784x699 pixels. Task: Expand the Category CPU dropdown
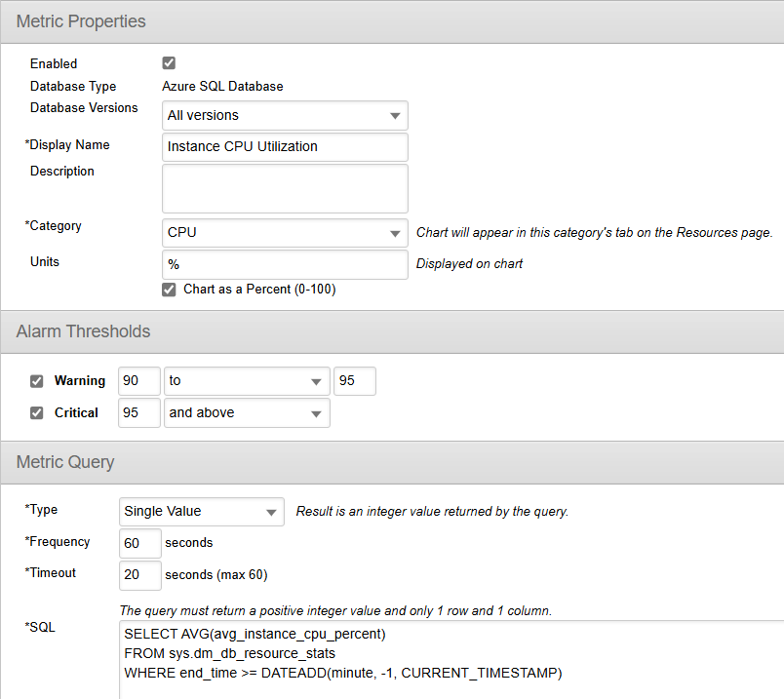click(x=285, y=233)
